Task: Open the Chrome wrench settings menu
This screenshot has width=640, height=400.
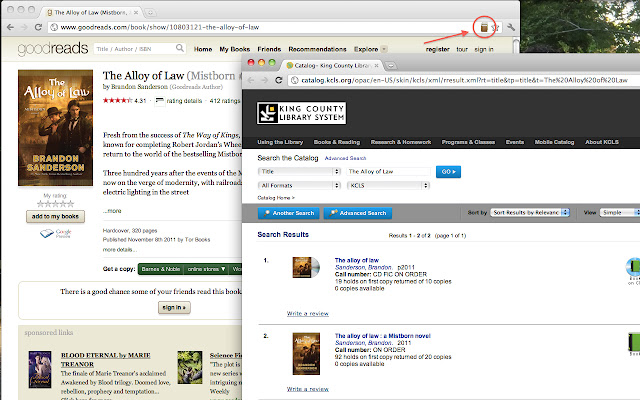Action: 514,26
